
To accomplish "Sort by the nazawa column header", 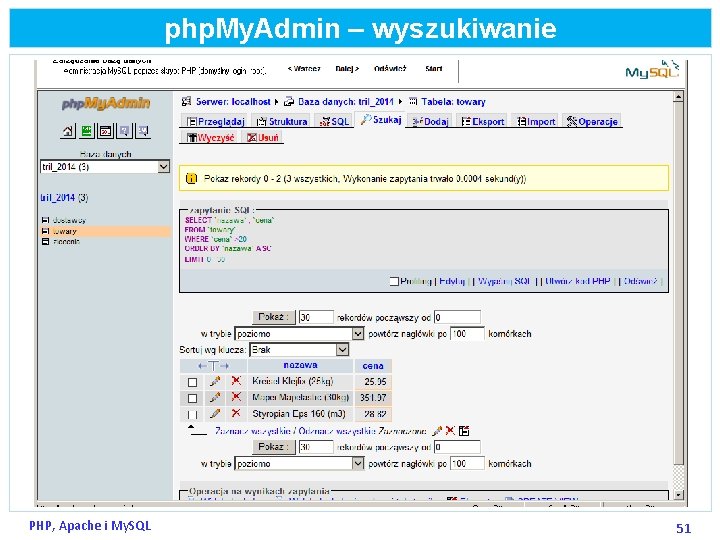I will coord(300,365).
